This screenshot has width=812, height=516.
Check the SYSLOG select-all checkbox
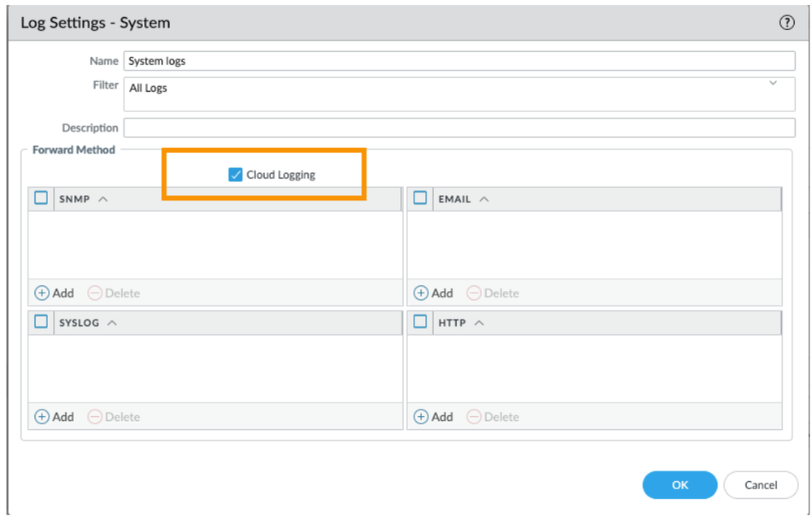click(x=41, y=322)
